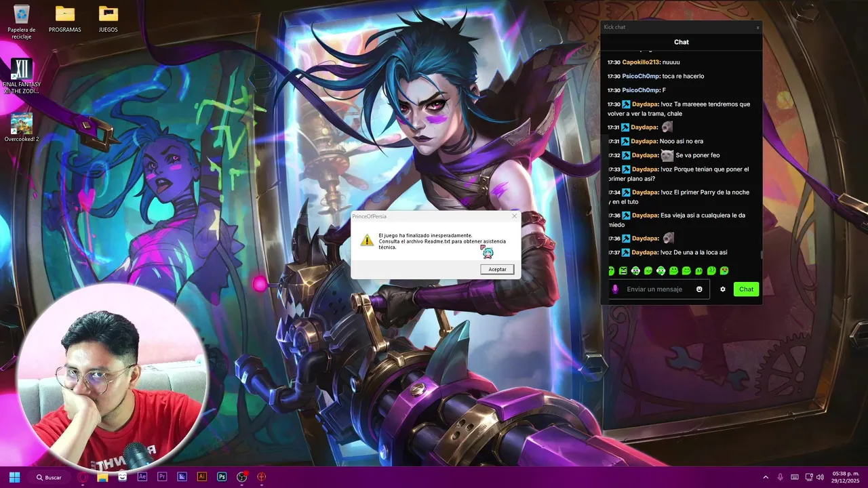The width and height of the screenshot is (868, 488).
Task: Click message text 'Esa vieja asi a cualquiera le da miedo'
Action: 676,220
